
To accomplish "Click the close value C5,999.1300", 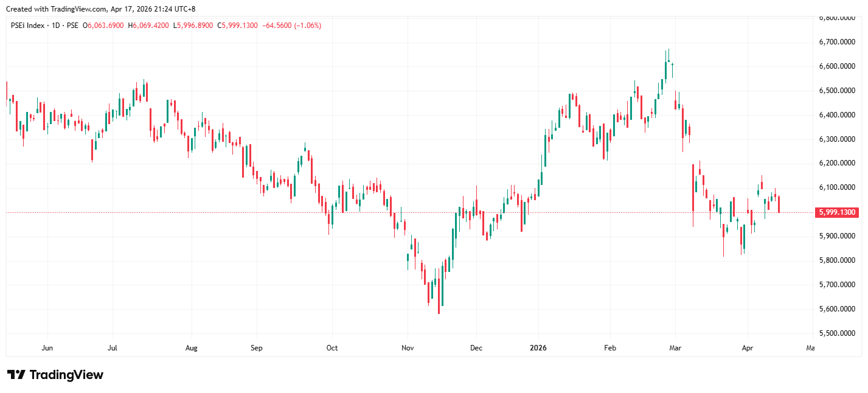I will (238, 26).
